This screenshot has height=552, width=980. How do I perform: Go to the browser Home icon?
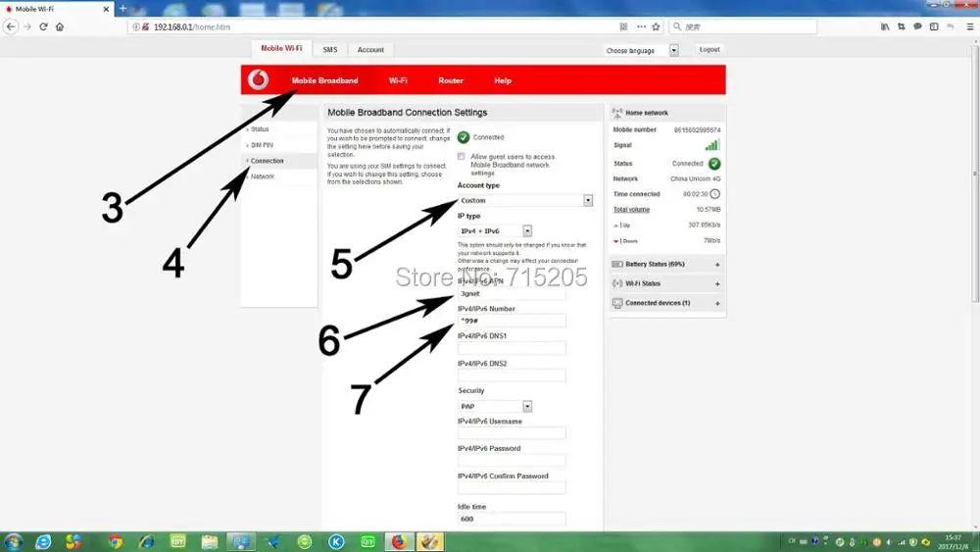60,26
